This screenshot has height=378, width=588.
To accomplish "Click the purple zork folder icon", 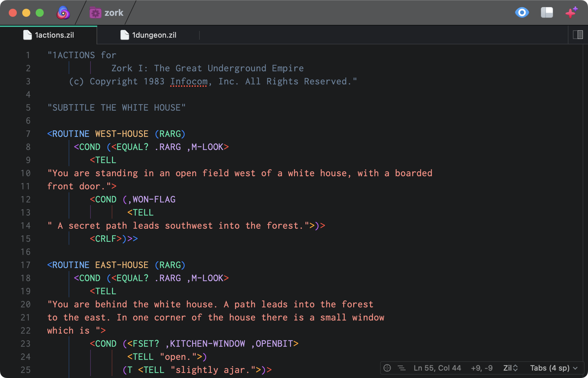I will tap(95, 13).
